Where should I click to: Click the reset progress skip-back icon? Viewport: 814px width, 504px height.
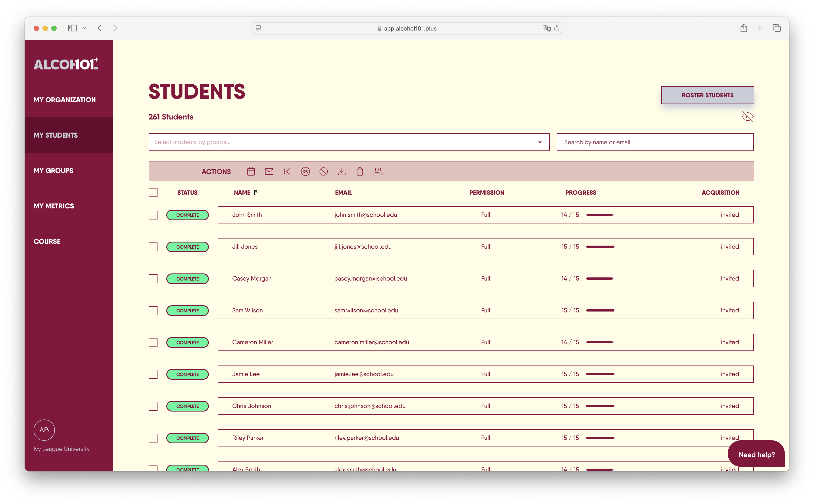(287, 171)
